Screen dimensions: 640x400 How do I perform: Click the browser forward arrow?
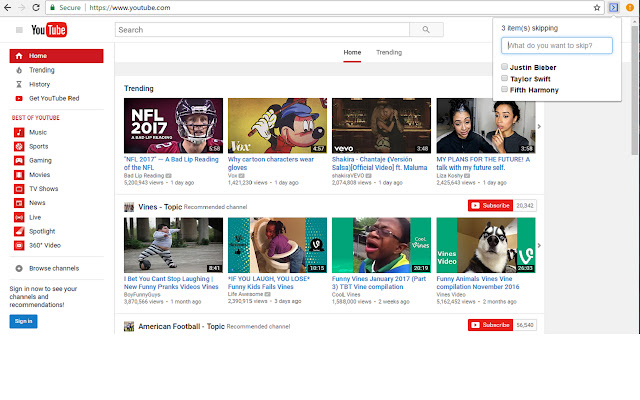21,7
